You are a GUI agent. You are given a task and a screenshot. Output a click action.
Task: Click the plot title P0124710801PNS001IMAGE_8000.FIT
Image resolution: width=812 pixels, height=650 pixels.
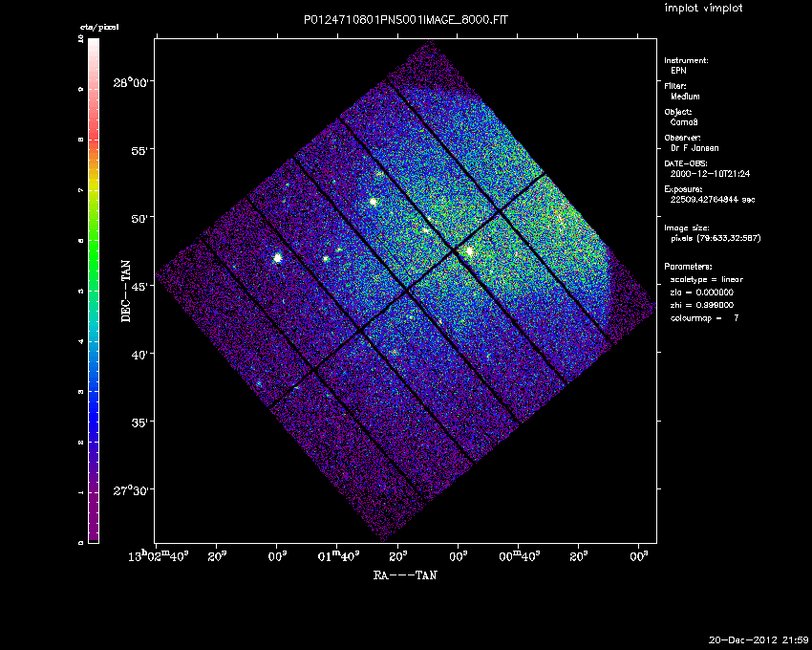point(405,20)
